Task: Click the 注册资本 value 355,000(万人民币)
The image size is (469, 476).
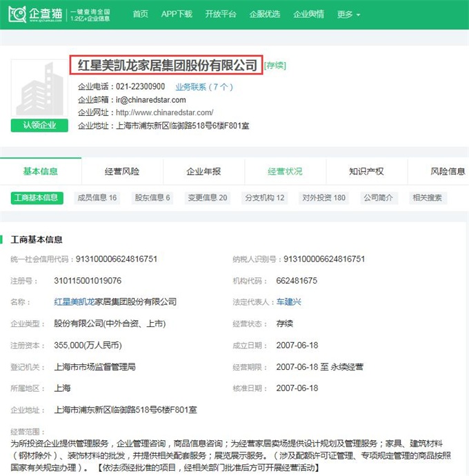Action: (88, 345)
